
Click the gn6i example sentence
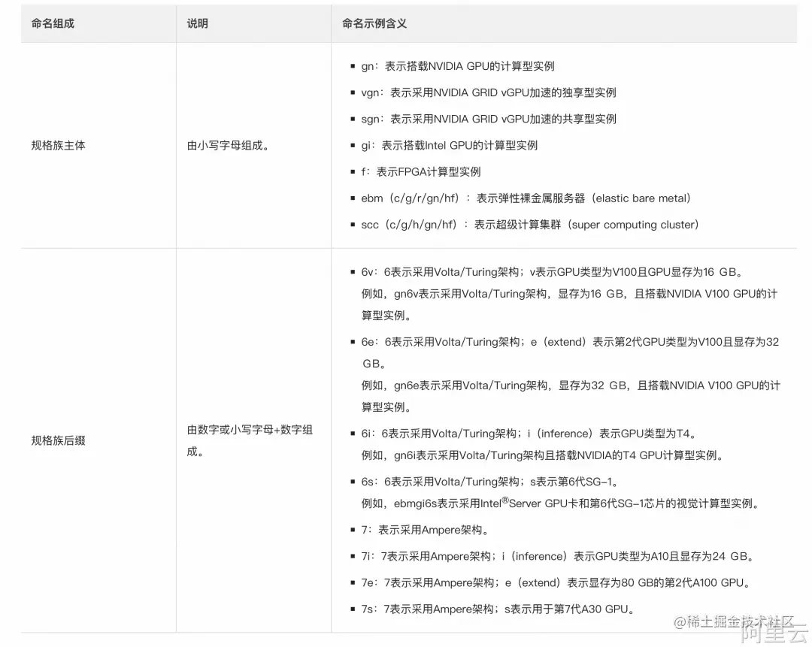541,455
